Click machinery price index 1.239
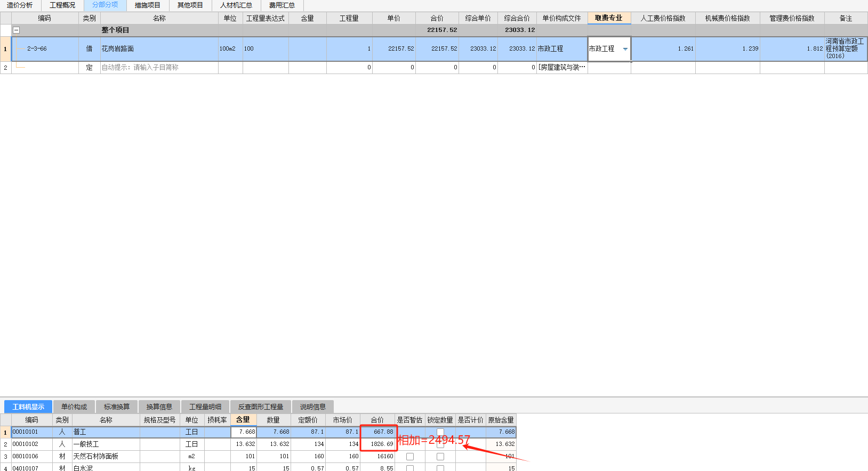This screenshot has width=868, height=471. point(728,48)
